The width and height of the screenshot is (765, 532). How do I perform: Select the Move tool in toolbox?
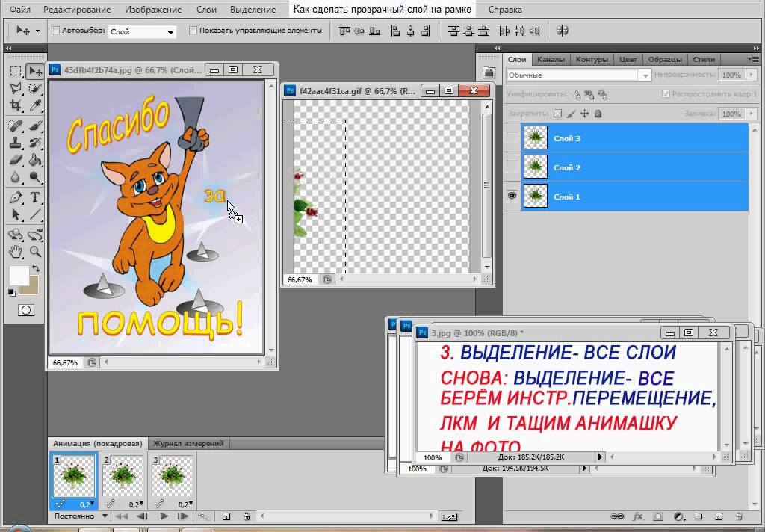tap(35, 71)
